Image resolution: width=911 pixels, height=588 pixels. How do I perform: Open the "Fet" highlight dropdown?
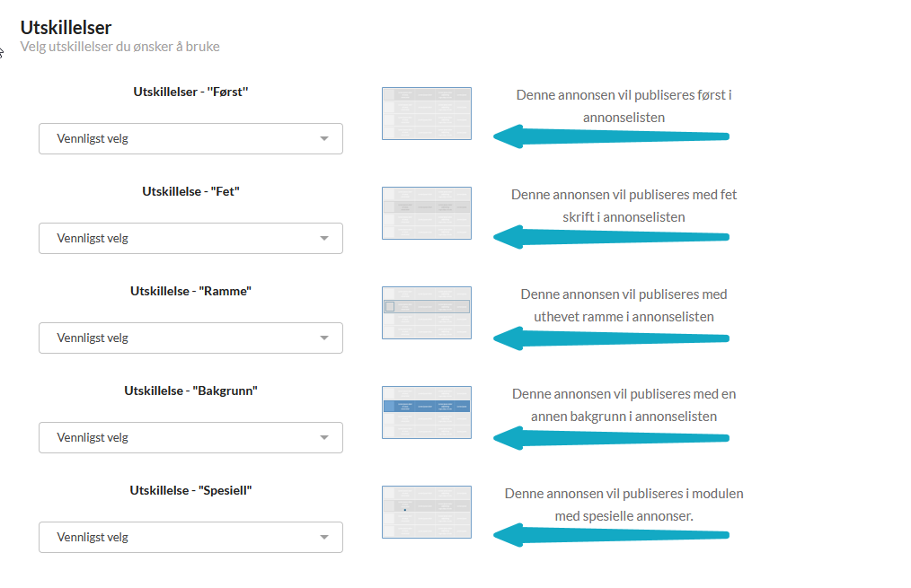(x=190, y=238)
